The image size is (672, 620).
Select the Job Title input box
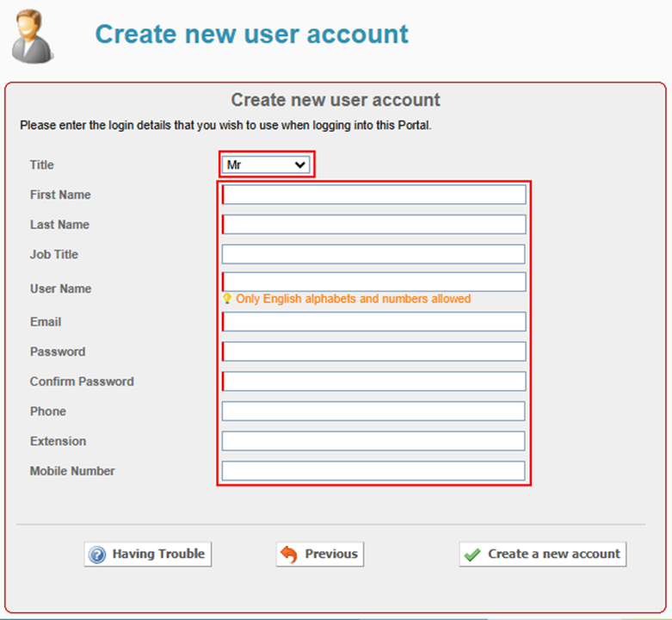[x=373, y=254]
